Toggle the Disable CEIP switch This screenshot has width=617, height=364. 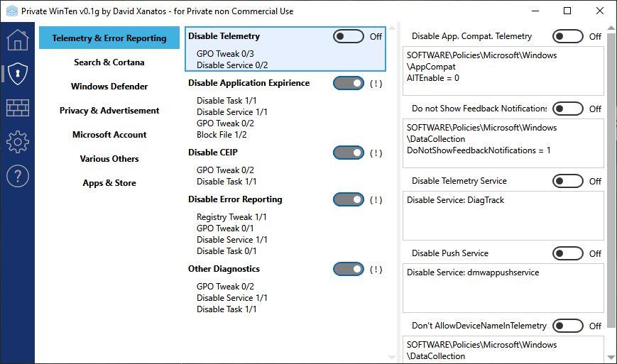[x=348, y=153]
